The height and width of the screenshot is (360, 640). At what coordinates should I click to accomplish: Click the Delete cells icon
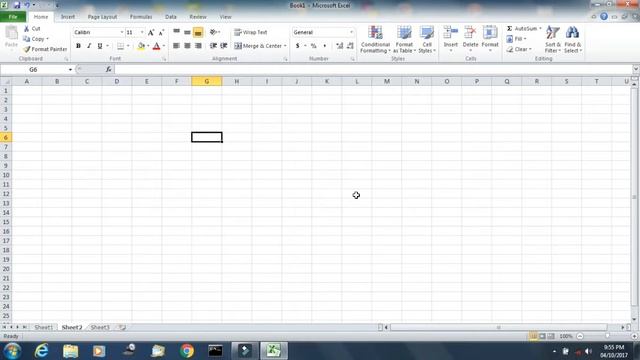470,33
